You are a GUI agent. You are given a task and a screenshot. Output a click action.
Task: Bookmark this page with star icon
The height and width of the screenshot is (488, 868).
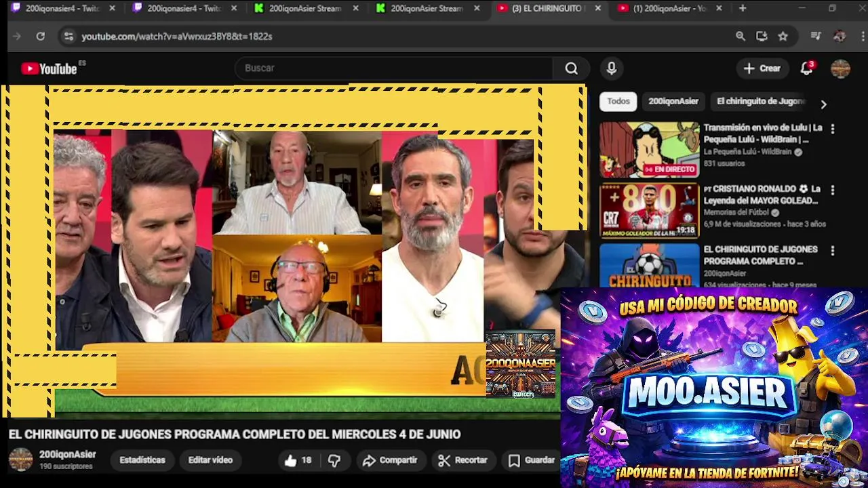pos(783,36)
